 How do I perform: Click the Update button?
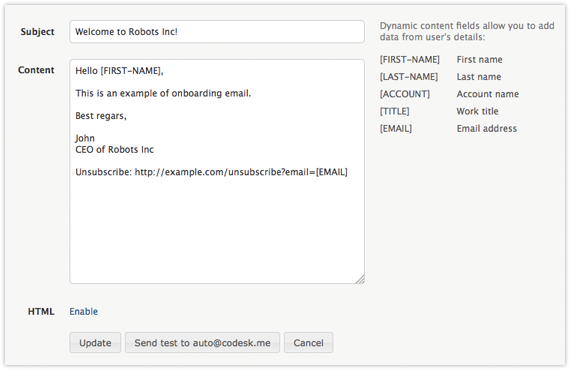click(95, 342)
